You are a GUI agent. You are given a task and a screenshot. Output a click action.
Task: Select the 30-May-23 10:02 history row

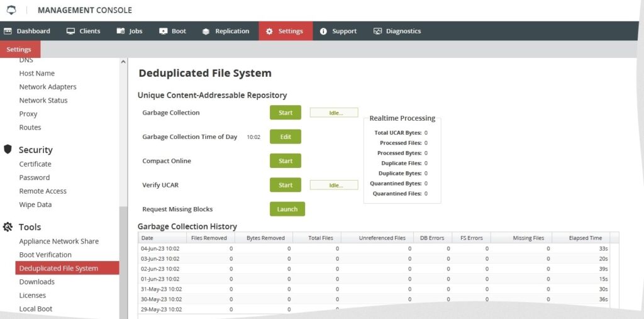point(374,299)
